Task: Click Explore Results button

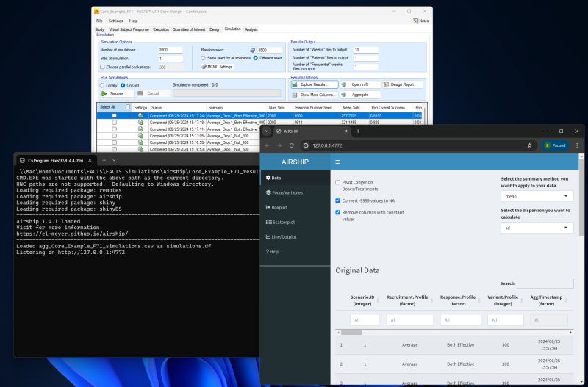Action: (315, 84)
